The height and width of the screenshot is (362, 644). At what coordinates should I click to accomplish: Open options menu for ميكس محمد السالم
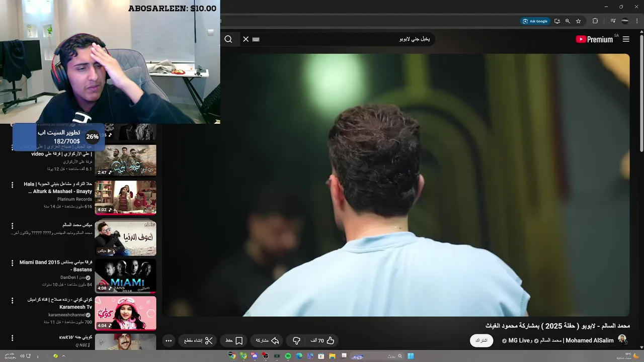[13, 226]
